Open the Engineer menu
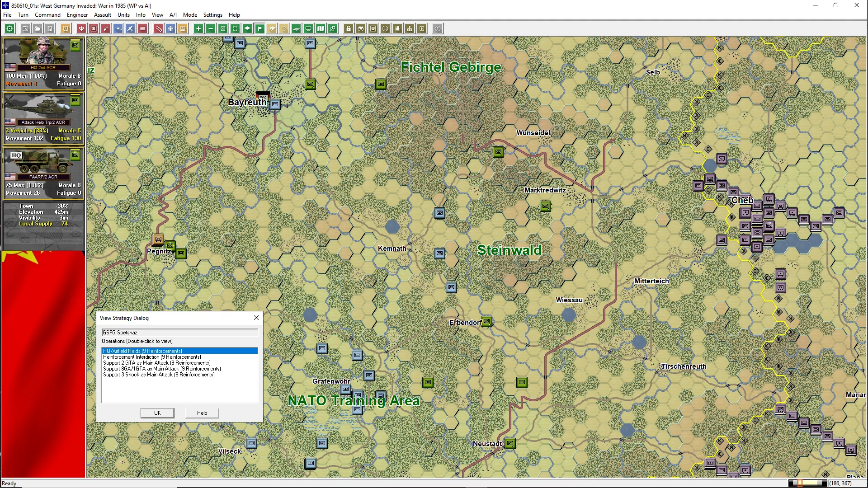 pyautogui.click(x=77, y=14)
